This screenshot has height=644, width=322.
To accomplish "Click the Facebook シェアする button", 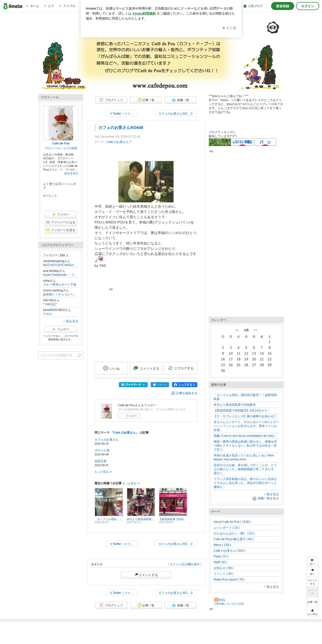I will pyautogui.click(x=185, y=385).
